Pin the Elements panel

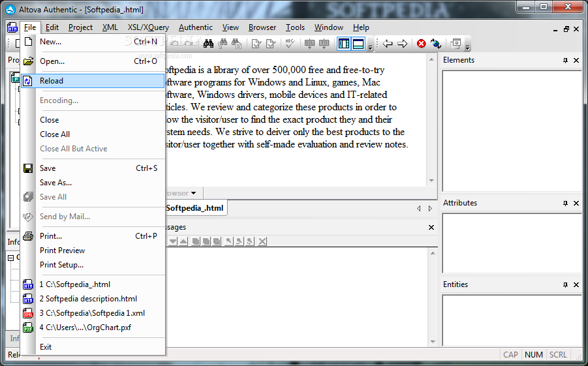[566, 61]
